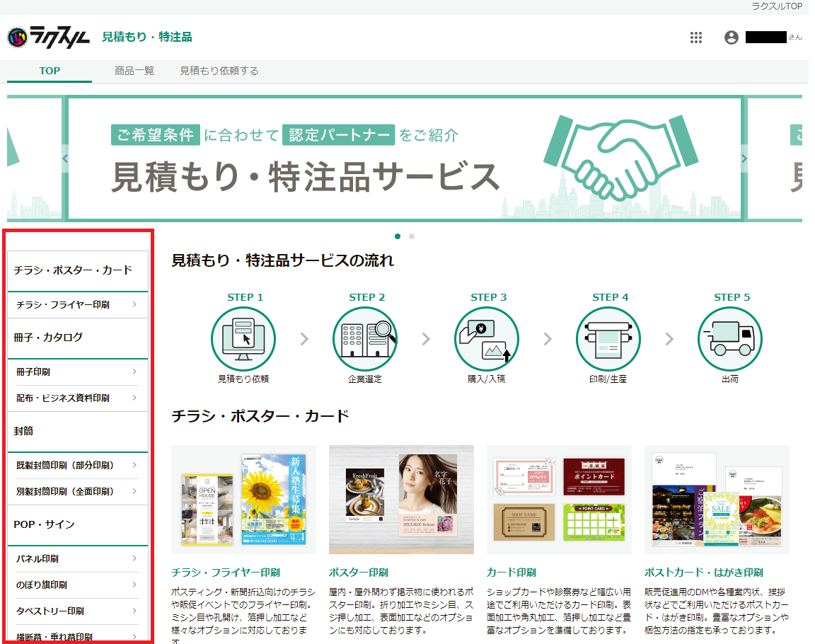Click the STEP 4 印刷/生産 printer icon

coord(608,339)
